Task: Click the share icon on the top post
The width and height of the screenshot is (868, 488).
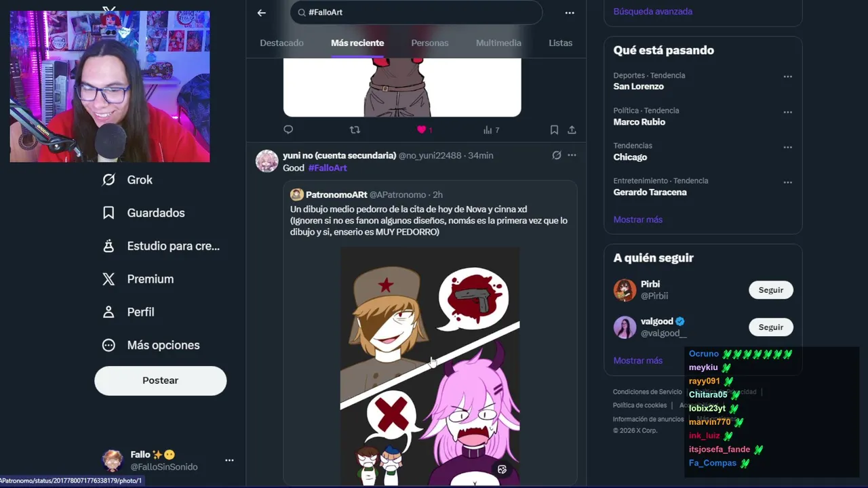Action: [572, 129]
